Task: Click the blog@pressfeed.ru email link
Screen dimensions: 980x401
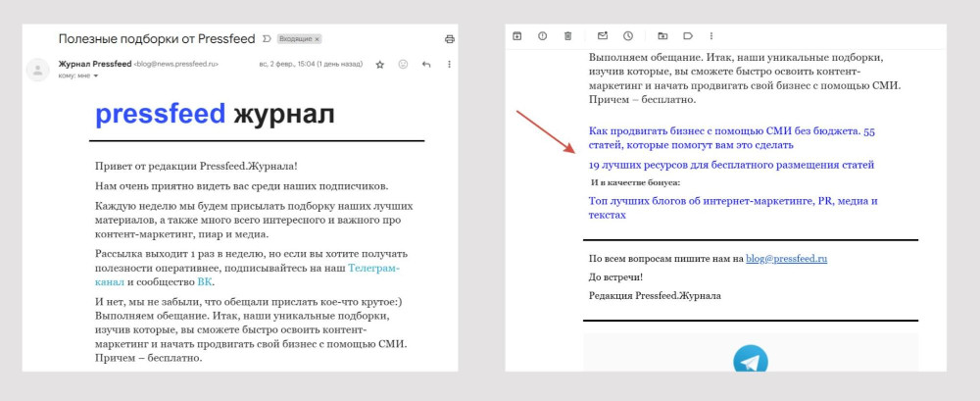Action: [x=786, y=259]
